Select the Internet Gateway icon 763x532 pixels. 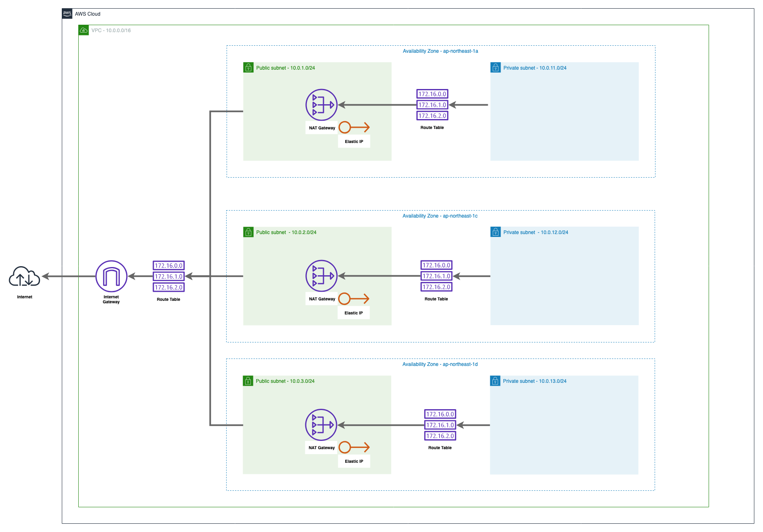111,276
